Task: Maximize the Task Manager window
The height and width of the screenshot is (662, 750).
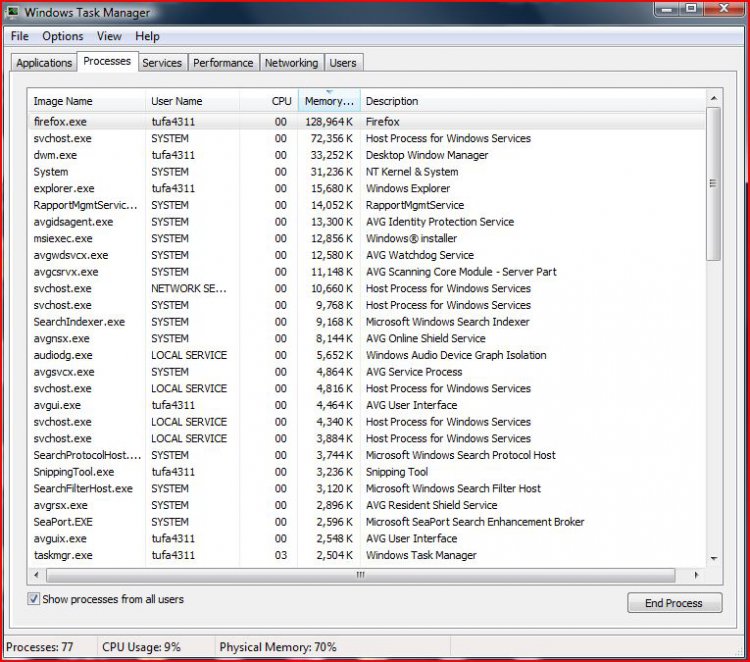Action: tap(691, 9)
